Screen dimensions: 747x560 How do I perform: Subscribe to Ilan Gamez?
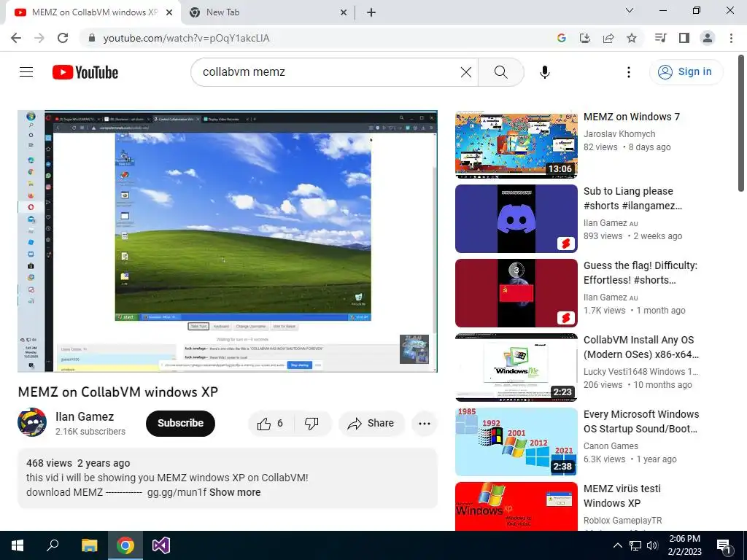(180, 424)
